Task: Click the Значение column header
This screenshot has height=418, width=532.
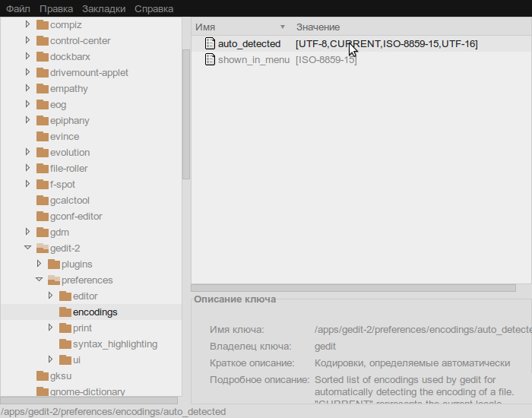Action: click(x=412, y=27)
